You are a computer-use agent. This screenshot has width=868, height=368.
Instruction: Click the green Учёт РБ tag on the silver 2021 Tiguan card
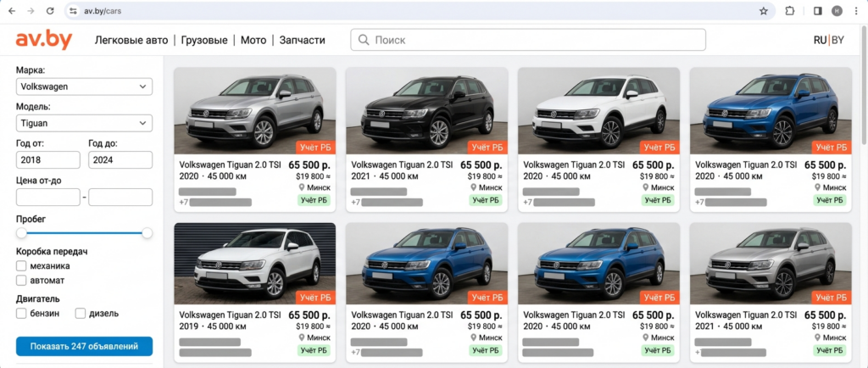(829, 349)
